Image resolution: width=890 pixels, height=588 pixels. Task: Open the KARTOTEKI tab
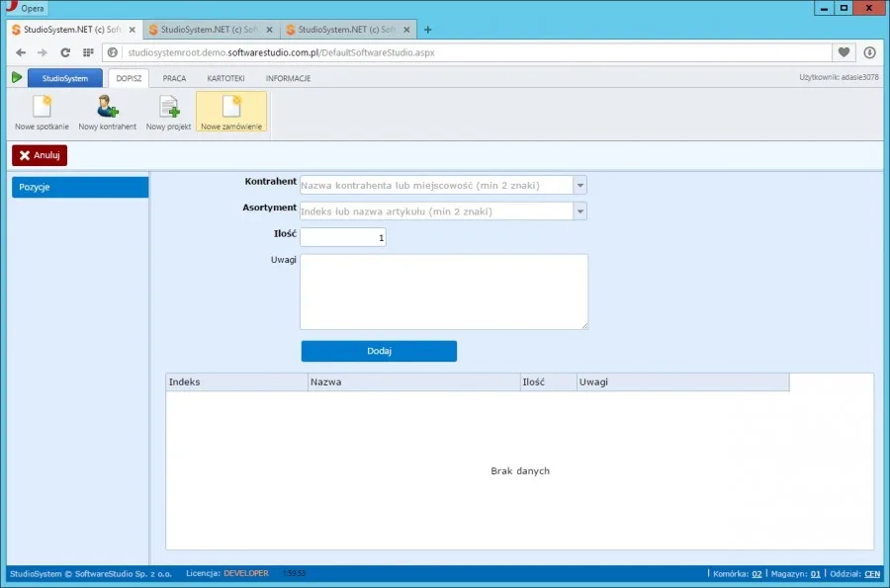click(x=225, y=78)
